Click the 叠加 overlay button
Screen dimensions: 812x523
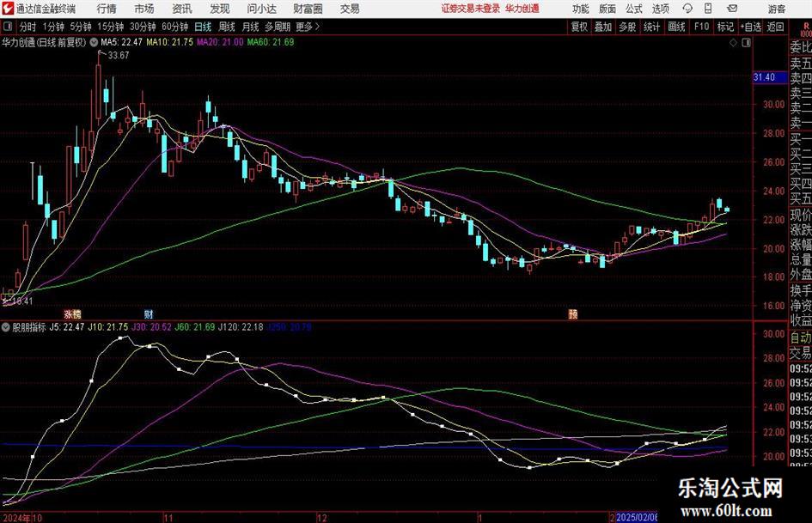[x=603, y=27]
